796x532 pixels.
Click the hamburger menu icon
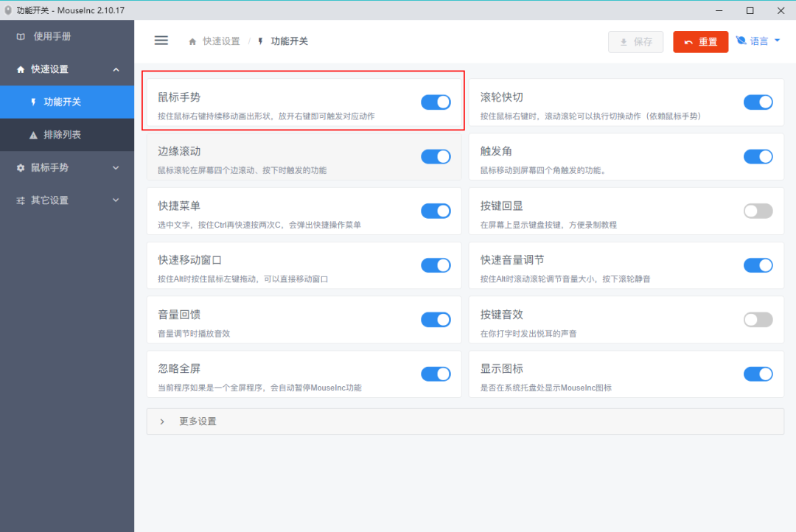coord(161,41)
